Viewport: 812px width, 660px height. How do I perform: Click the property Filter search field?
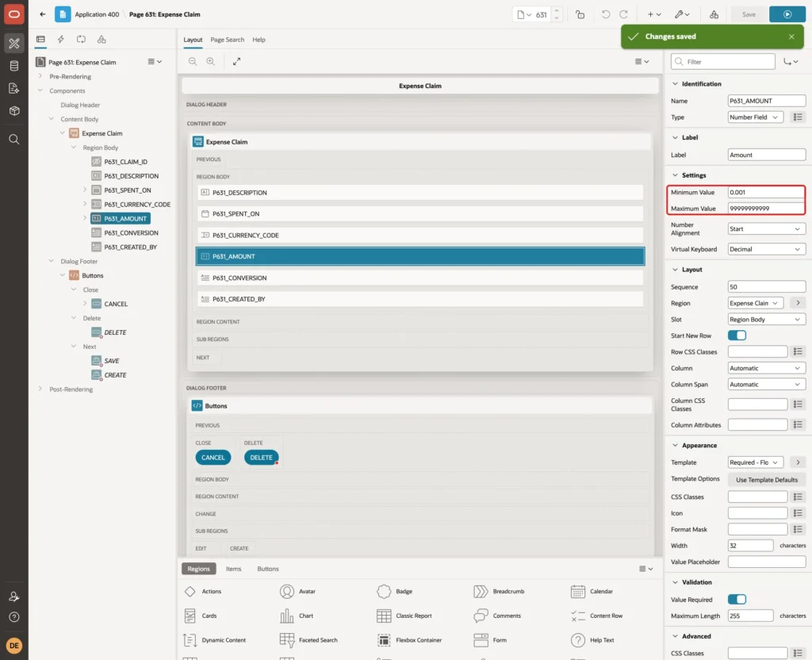tap(723, 62)
